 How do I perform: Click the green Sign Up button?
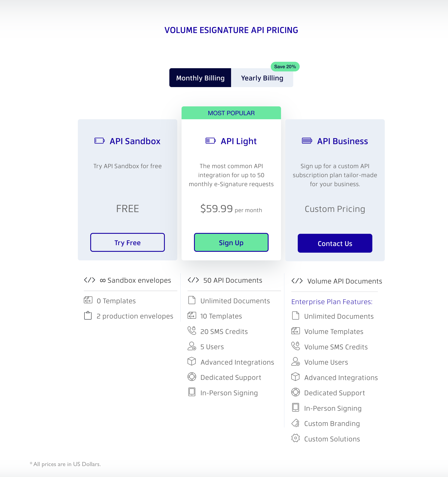(231, 242)
